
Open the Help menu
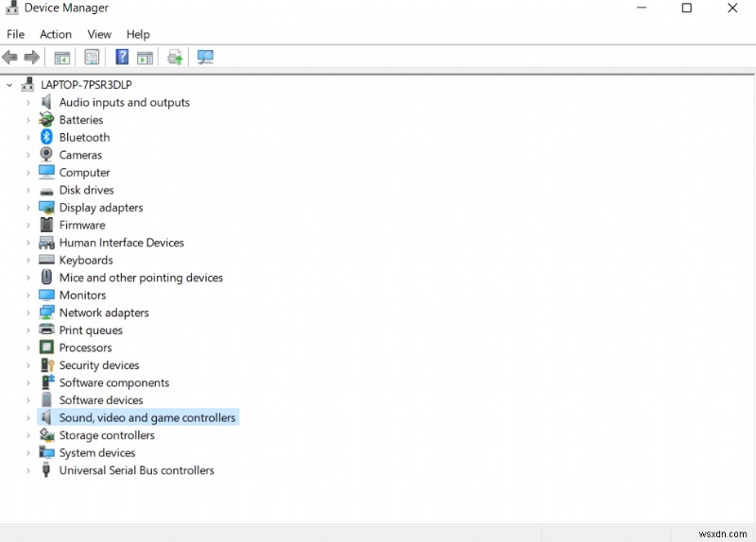[138, 34]
